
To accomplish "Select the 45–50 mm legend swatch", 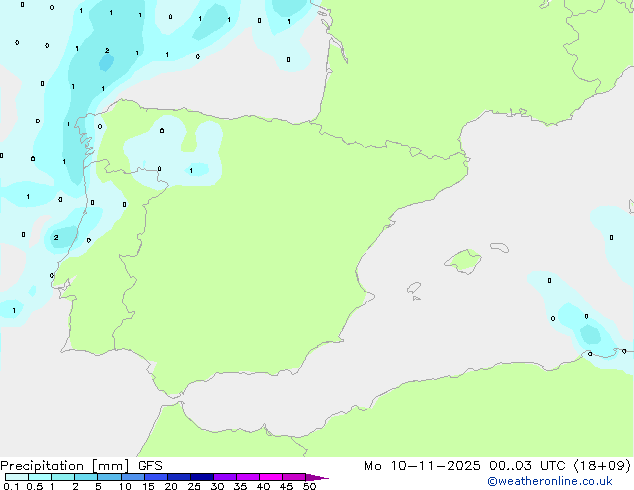I will 294,477.
